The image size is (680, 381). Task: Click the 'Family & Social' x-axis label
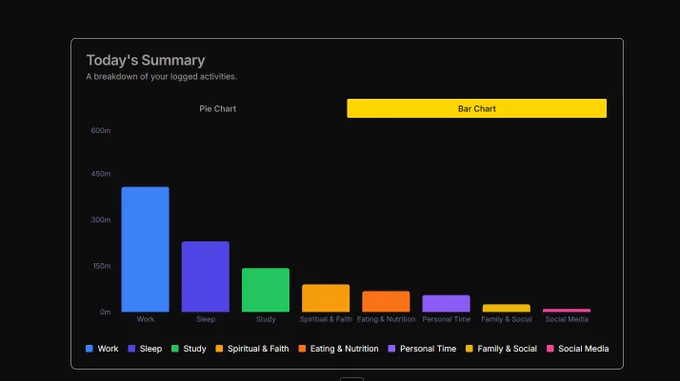[507, 319]
